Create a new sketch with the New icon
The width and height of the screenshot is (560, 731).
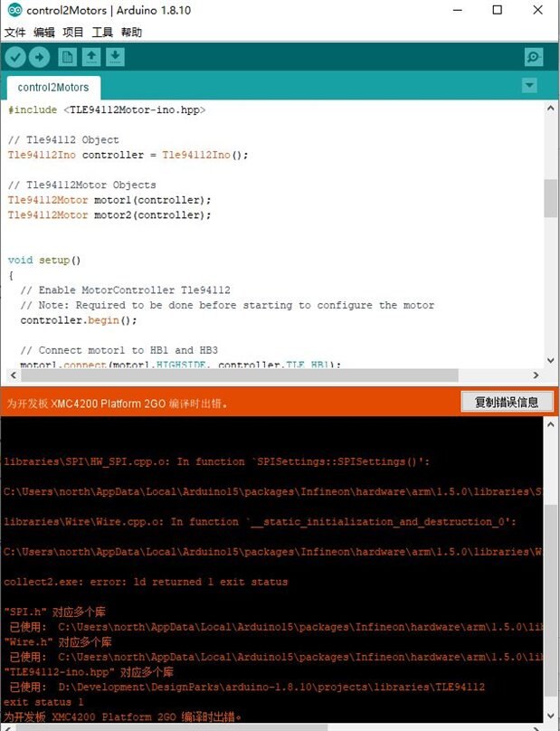[67, 57]
